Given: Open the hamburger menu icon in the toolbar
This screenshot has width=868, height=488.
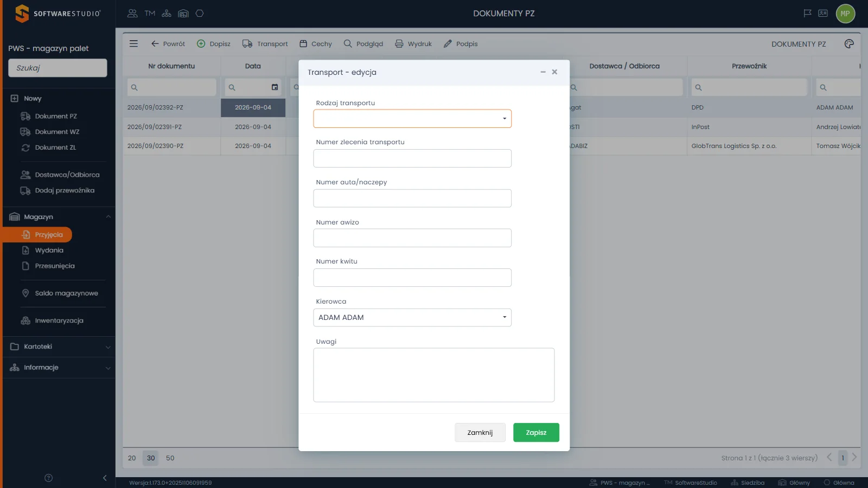Looking at the screenshot, I should coord(133,43).
